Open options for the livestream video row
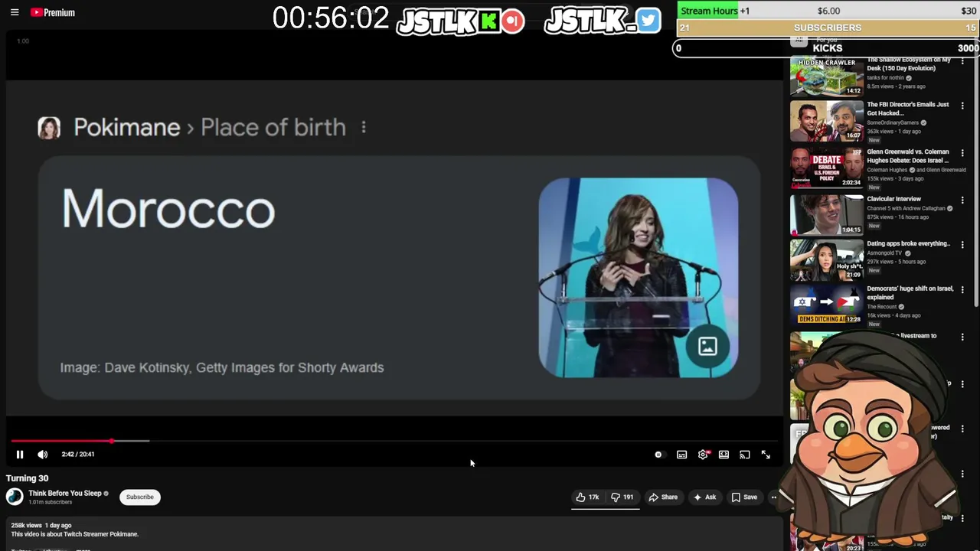Image resolution: width=980 pixels, height=551 pixels. (962, 337)
